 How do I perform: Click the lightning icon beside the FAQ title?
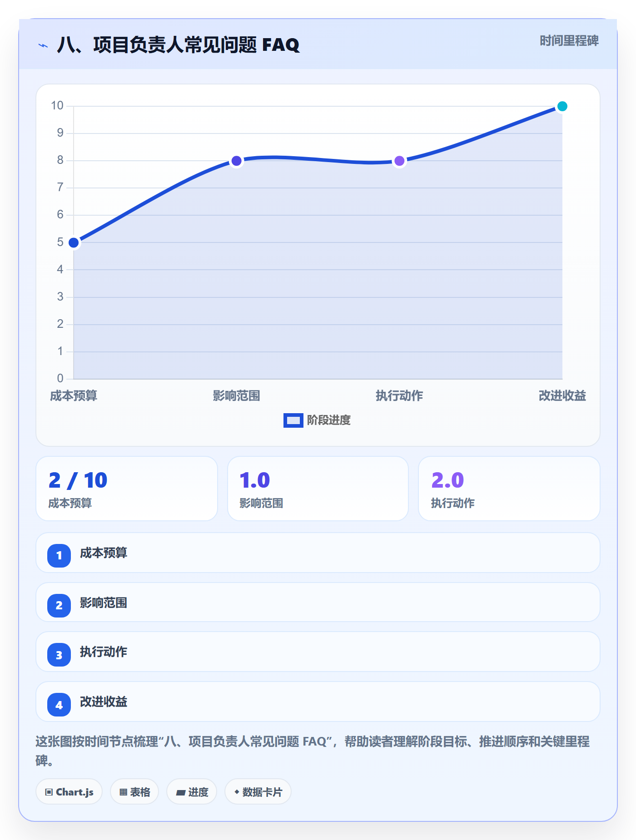click(x=43, y=45)
